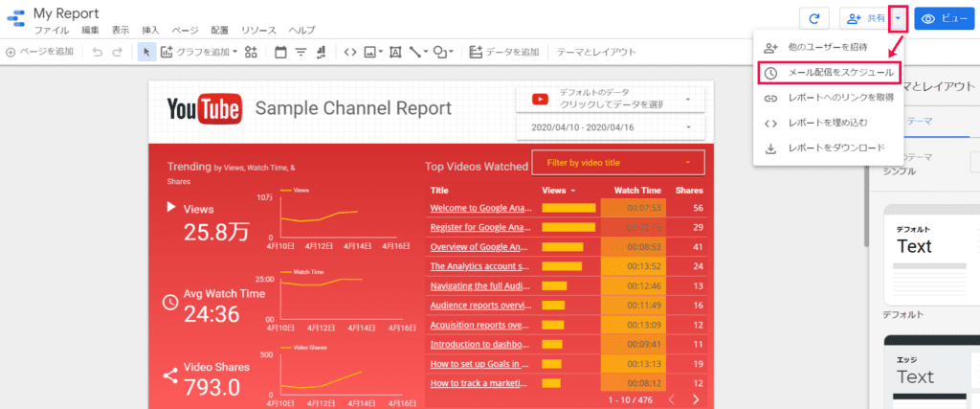Viewport: 980px width, 409px height.
Task: Click the Video Shares share icon
Action: point(170,375)
